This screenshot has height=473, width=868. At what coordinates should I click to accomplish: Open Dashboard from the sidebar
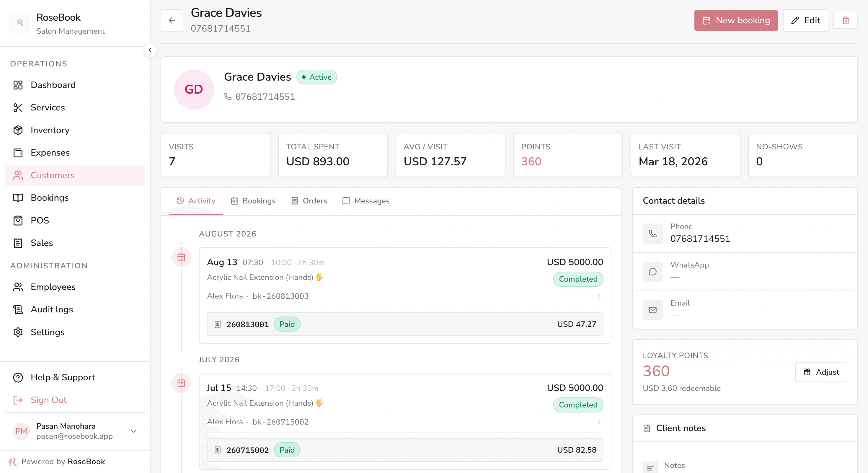(x=75, y=85)
